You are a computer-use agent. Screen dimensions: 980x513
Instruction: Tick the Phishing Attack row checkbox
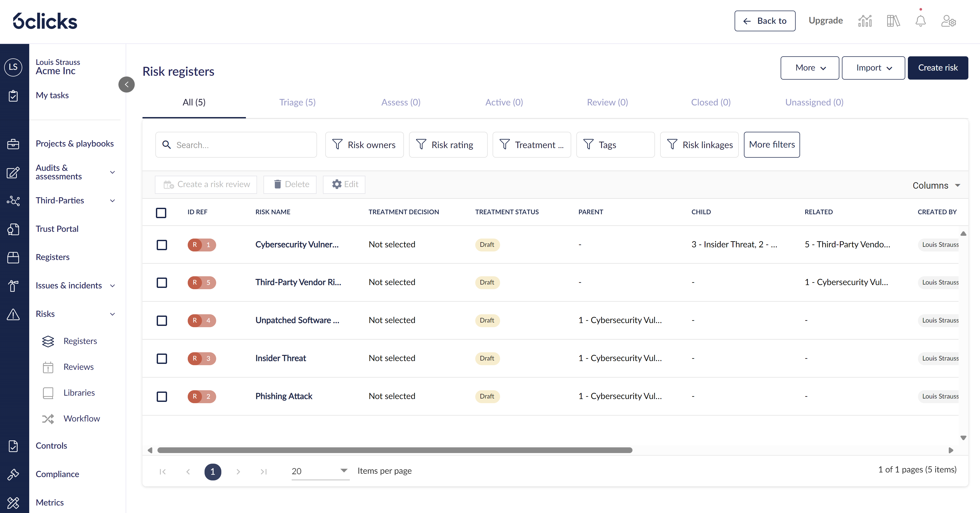click(162, 397)
